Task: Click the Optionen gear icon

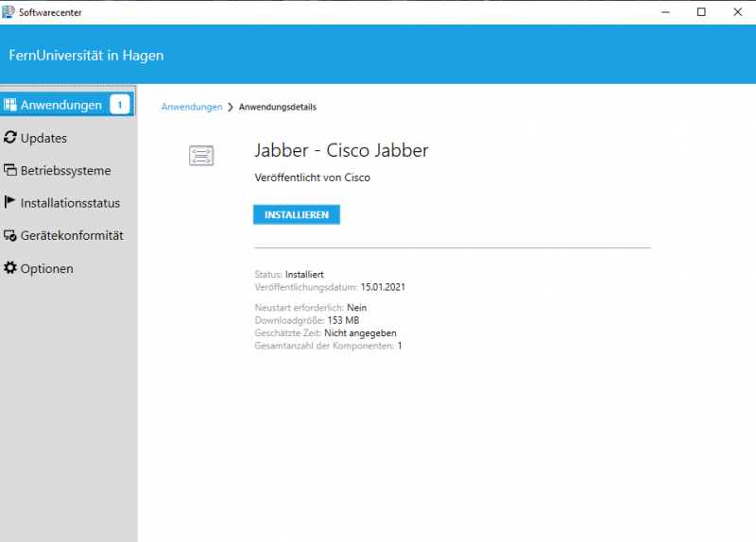Action: point(10,268)
